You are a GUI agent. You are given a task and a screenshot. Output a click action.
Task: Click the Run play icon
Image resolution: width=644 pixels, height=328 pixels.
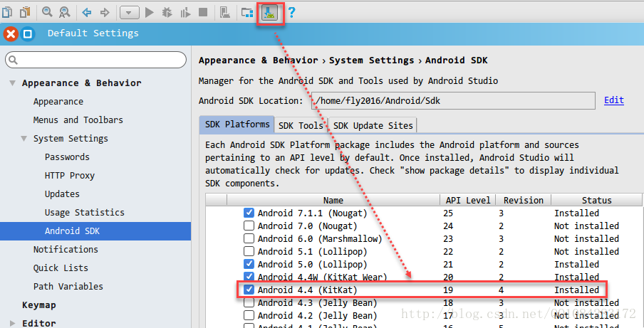[x=149, y=13]
